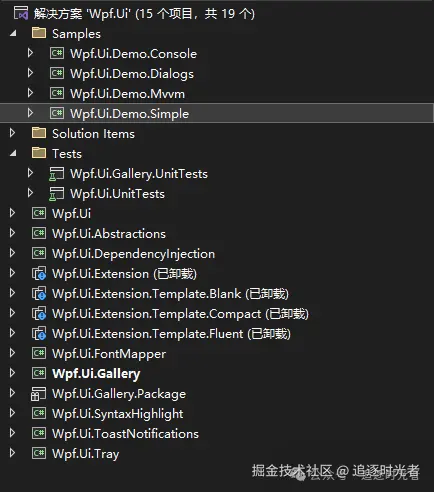Collapse the Tests folder
The height and width of the screenshot is (492, 434).
click(x=13, y=153)
